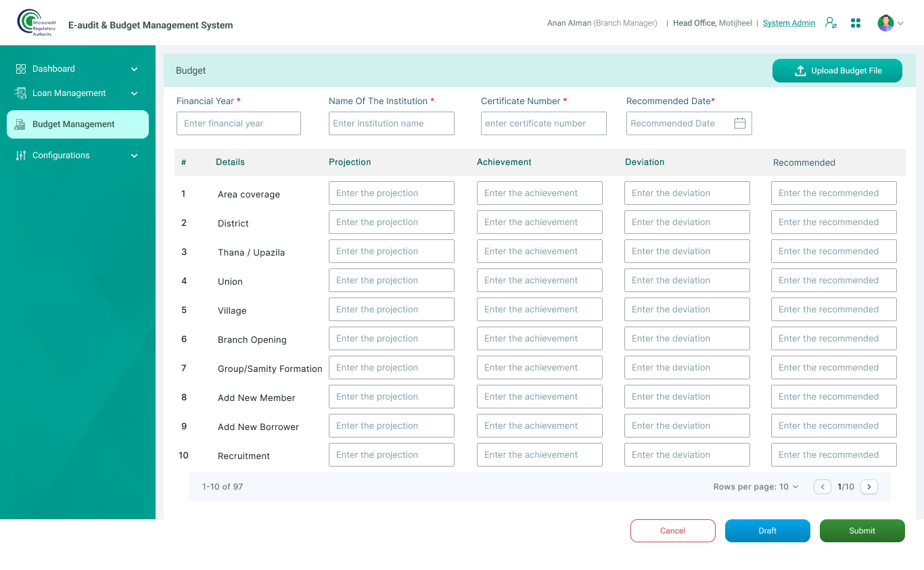This screenshot has width=924, height=570.
Task: Click Add New Borrower projection field
Action: [392, 426]
